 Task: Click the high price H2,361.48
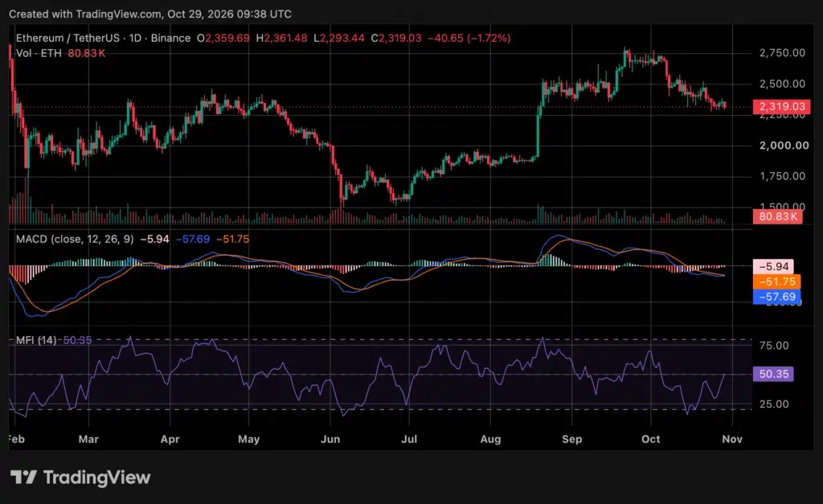click(x=281, y=38)
